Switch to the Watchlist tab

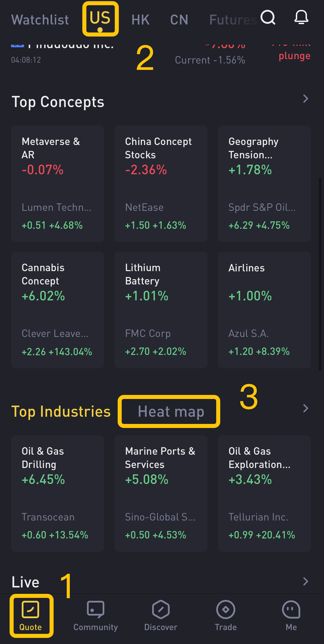tap(40, 20)
